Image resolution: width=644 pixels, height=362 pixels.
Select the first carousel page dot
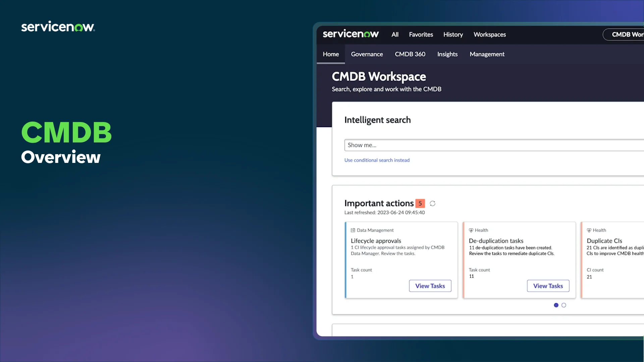click(x=556, y=305)
